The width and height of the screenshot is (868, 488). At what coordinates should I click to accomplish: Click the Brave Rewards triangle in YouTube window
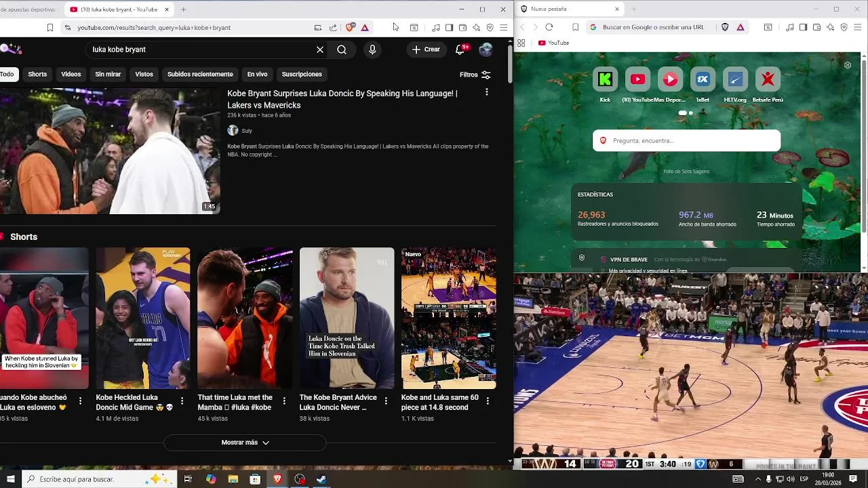click(365, 28)
